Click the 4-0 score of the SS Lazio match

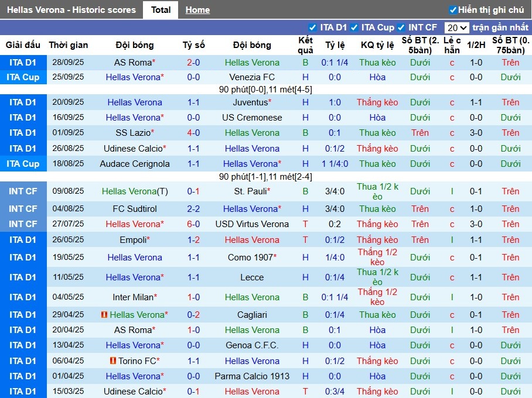[x=193, y=133]
